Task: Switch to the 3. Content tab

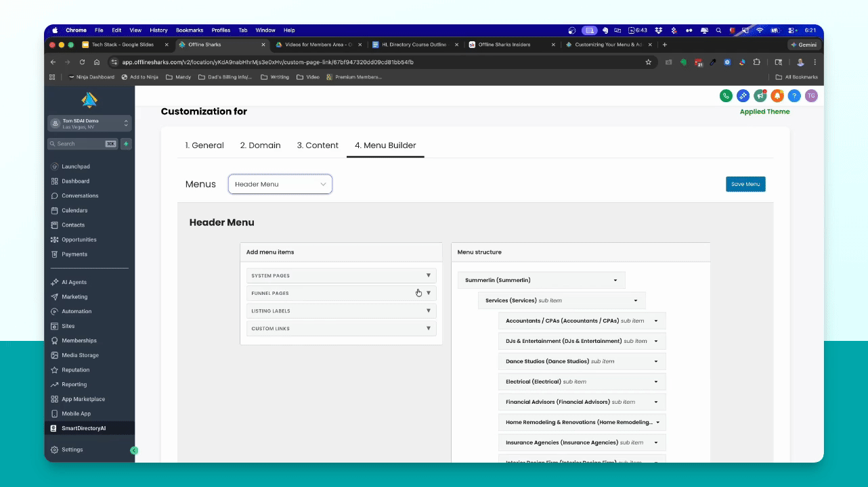Action: tap(318, 145)
